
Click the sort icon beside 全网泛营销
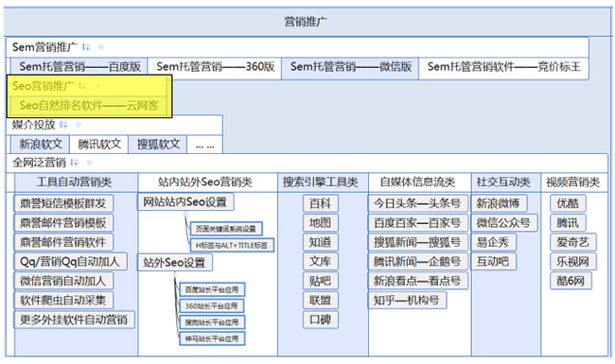[x=75, y=163]
